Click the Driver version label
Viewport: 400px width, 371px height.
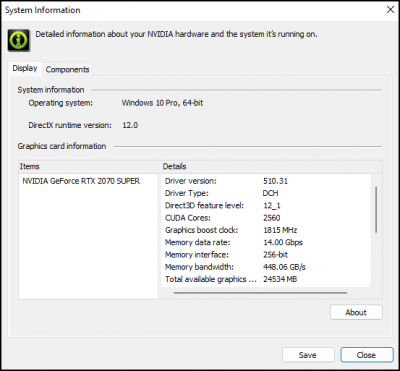tap(191, 181)
